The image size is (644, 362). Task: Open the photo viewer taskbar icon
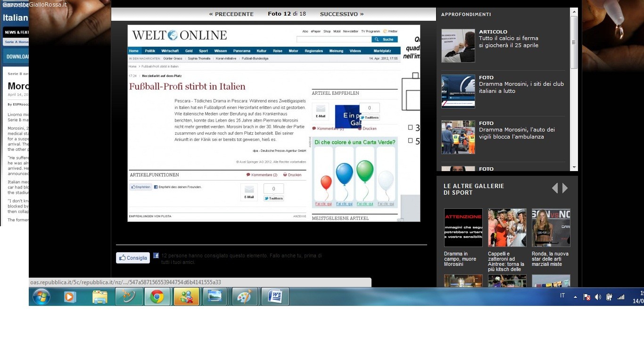pyautogui.click(x=215, y=297)
